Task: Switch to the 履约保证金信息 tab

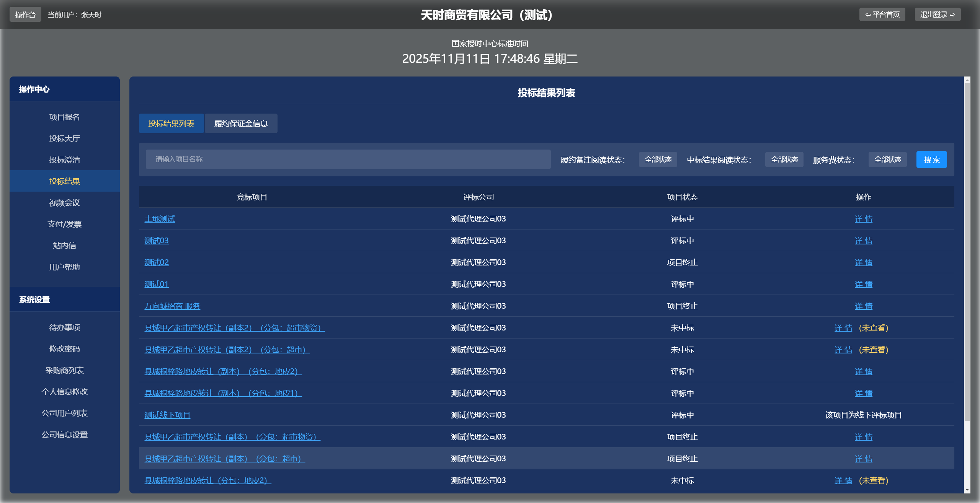Action: click(x=241, y=123)
